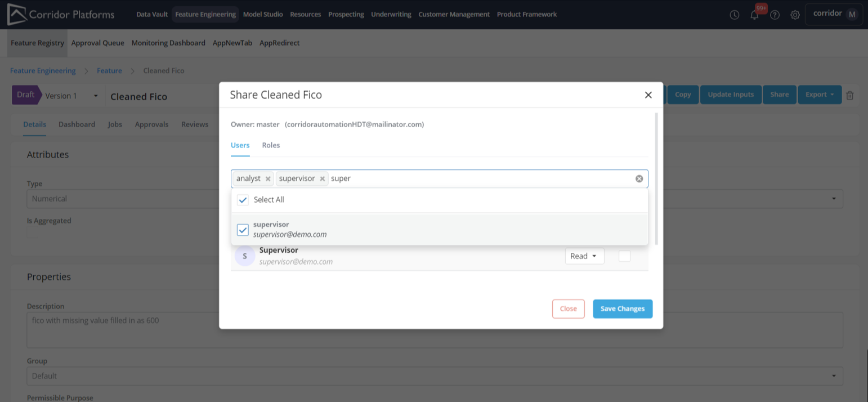Open the Model Studio menu
The image size is (868, 402).
point(263,15)
